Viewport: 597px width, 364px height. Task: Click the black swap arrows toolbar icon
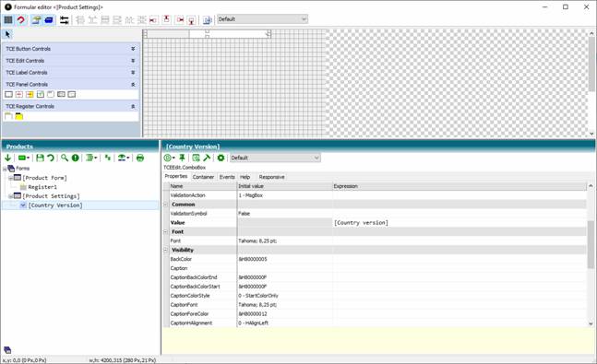click(x=65, y=19)
